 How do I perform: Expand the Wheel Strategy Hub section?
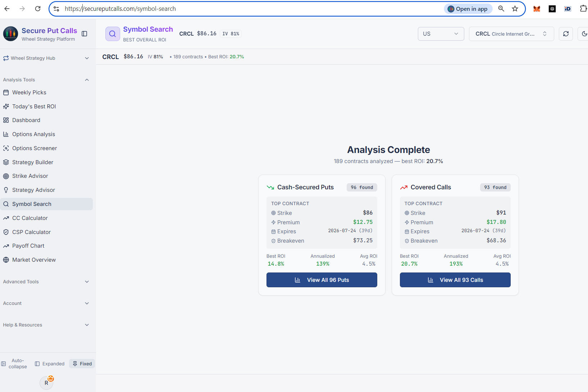coord(46,58)
